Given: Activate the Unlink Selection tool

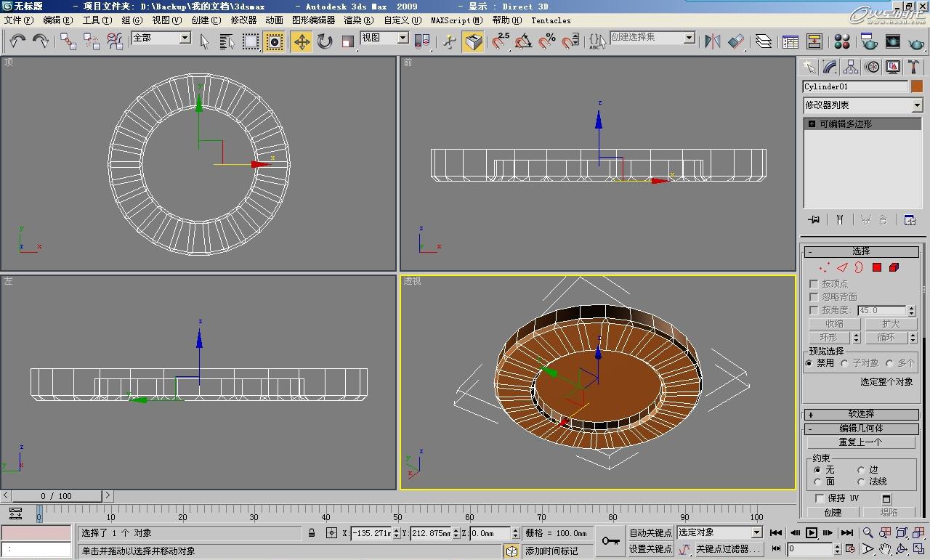Looking at the screenshot, I should (x=92, y=41).
